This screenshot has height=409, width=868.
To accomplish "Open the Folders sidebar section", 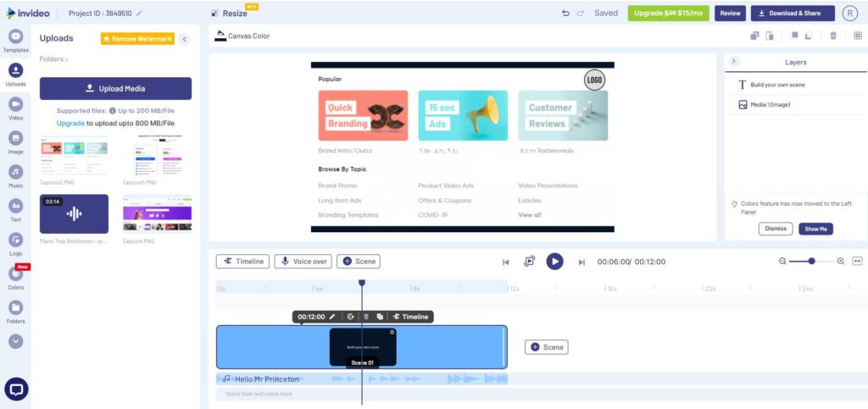I will coord(15,312).
